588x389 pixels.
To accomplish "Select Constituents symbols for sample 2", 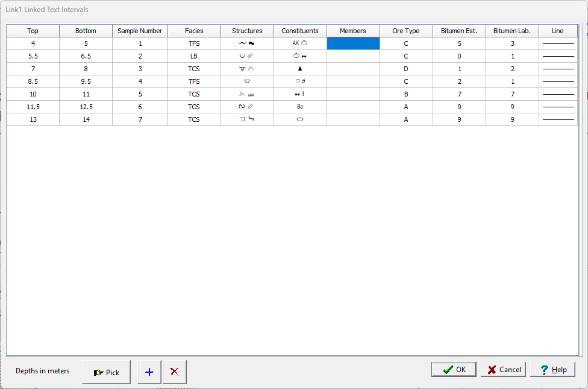I will pos(300,56).
